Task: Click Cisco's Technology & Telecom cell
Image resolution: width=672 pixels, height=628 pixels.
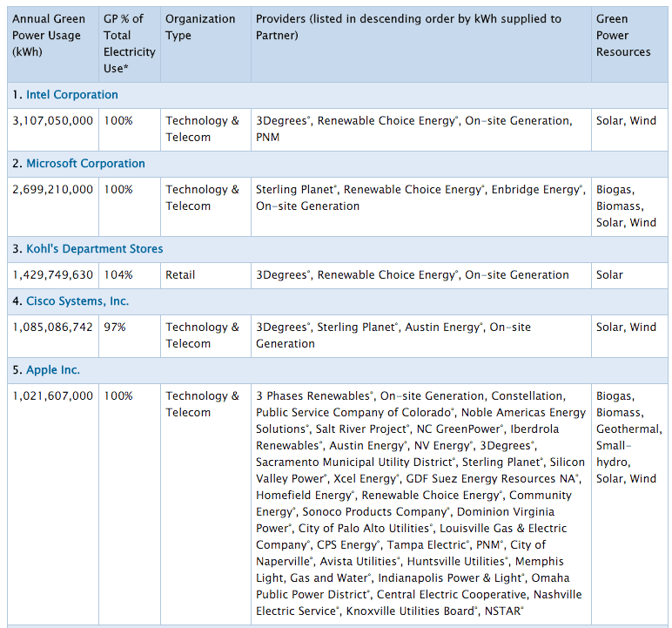Action: click(205, 336)
